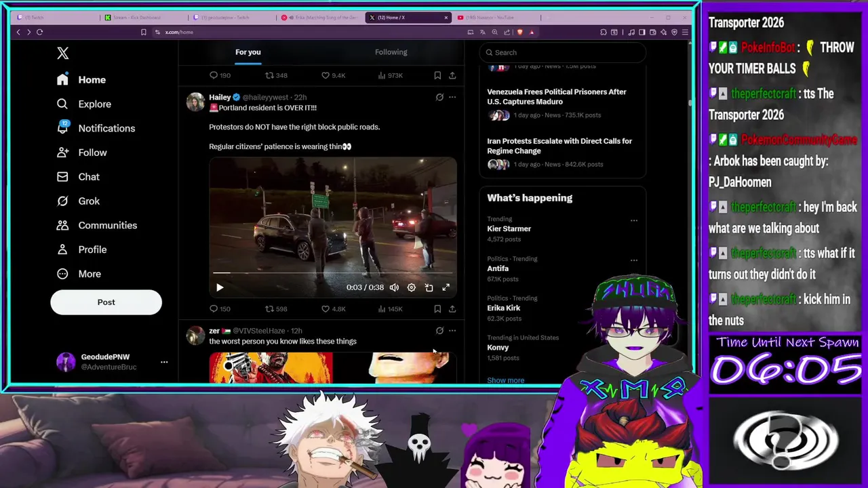The height and width of the screenshot is (488, 868).
Task: Open Grok in the sidebar
Action: tap(79, 201)
